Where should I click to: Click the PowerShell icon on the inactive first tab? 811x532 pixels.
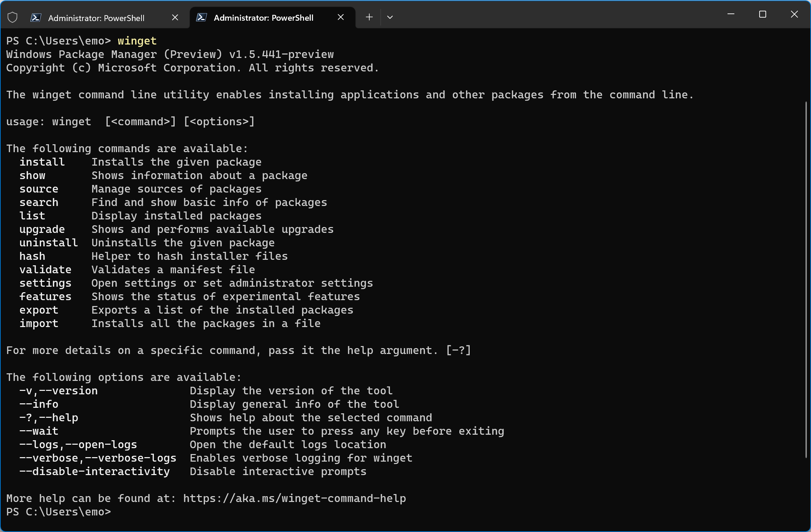click(36, 18)
